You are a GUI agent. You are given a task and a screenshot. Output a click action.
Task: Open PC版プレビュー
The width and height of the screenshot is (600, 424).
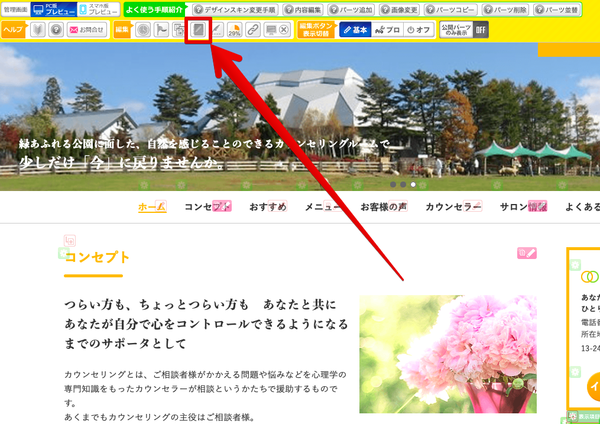click(x=52, y=9)
